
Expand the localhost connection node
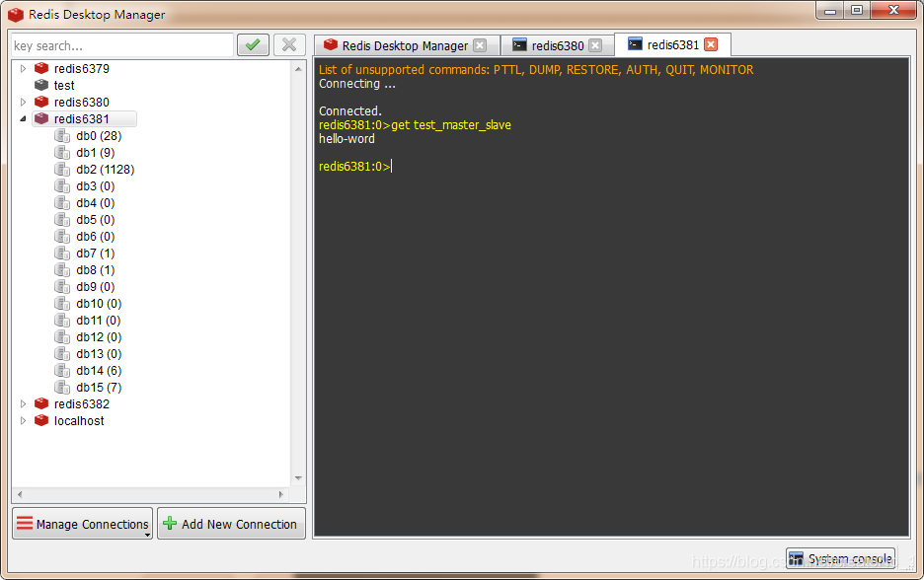point(23,421)
